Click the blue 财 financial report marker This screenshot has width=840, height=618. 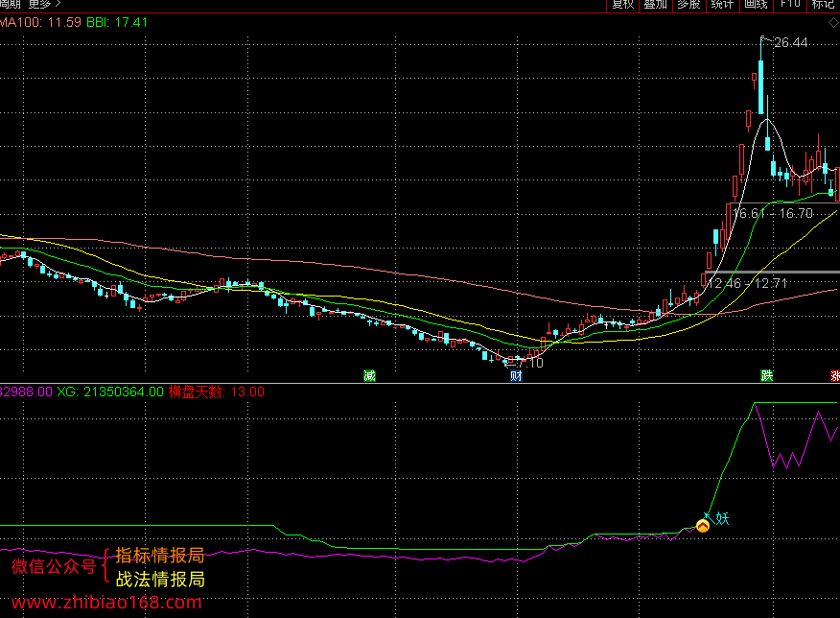(516, 376)
